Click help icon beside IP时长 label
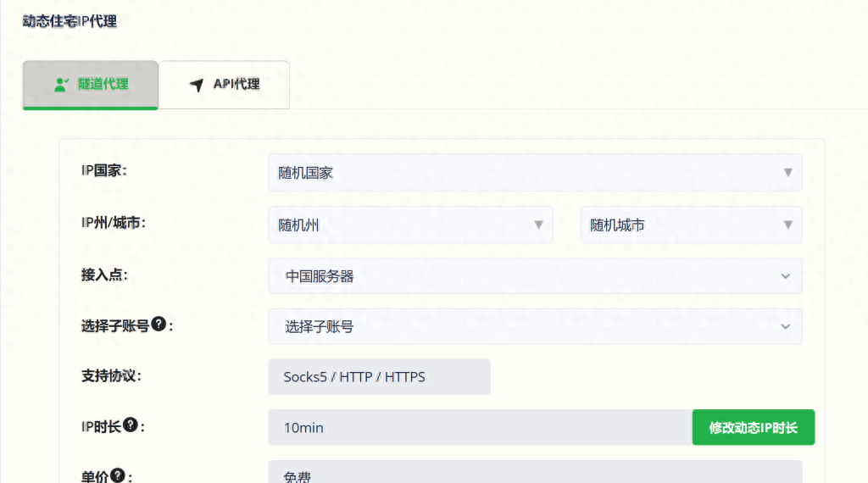The image size is (868, 483). click(x=130, y=425)
